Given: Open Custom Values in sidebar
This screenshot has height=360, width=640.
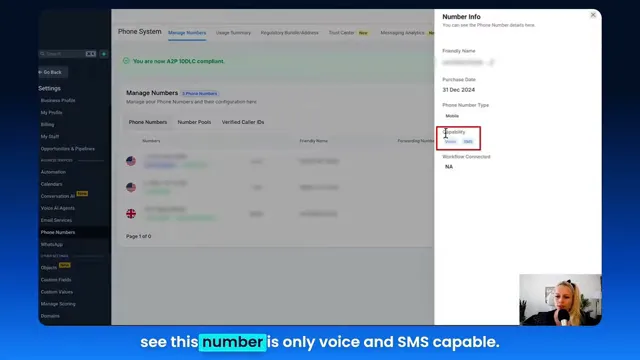Looking at the screenshot, I should point(57,292).
